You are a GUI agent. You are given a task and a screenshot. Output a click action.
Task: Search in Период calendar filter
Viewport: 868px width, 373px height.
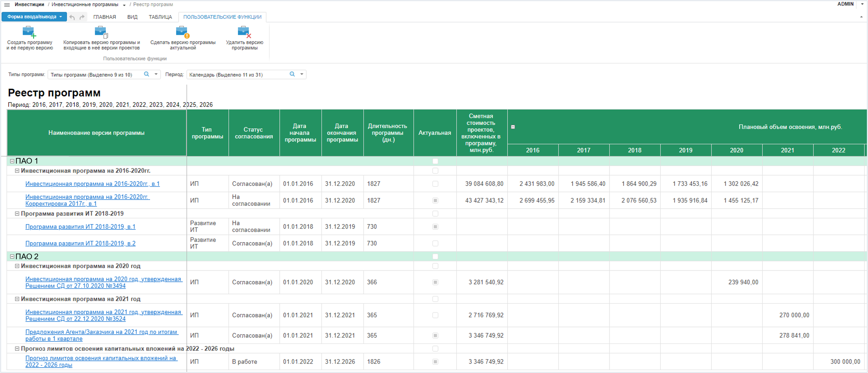292,74
